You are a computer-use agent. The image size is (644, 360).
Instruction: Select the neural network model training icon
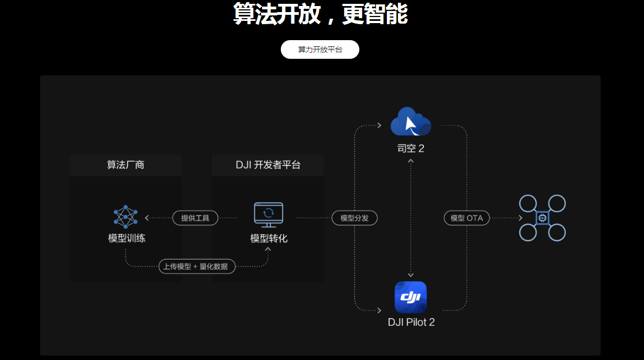pyautogui.click(x=126, y=216)
